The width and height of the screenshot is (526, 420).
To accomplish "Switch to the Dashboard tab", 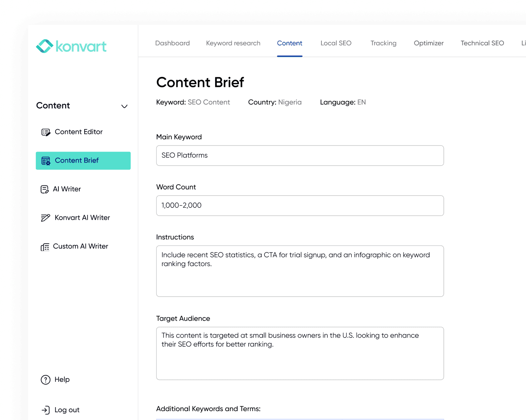I will pyautogui.click(x=172, y=43).
